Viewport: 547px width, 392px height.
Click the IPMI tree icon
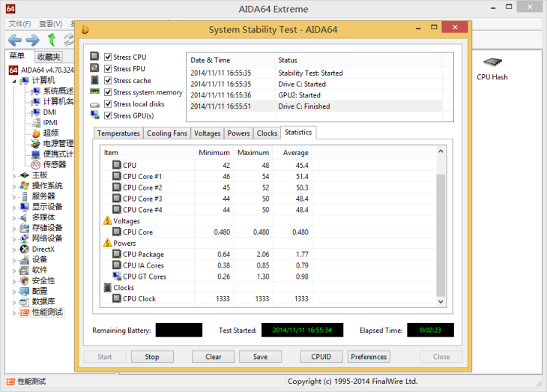(x=36, y=122)
